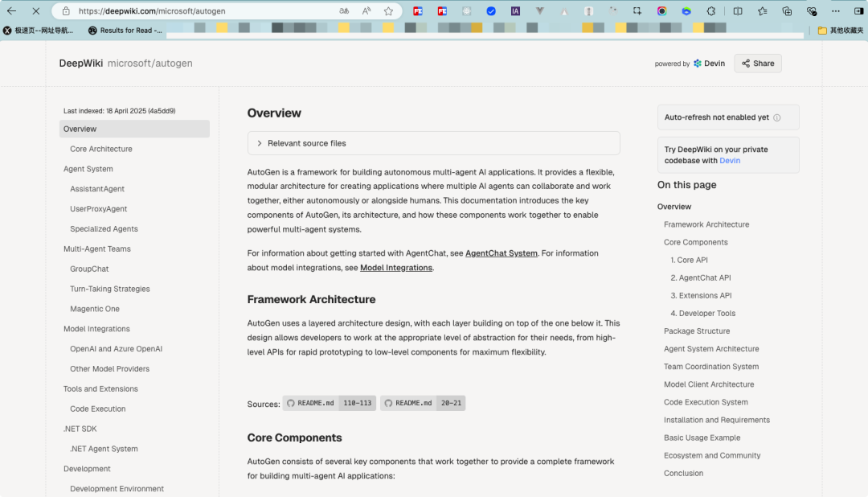Viewport: 868px width, 497px height.
Task: Select Overview in the left navigation
Action: pyautogui.click(x=134, y=129)
